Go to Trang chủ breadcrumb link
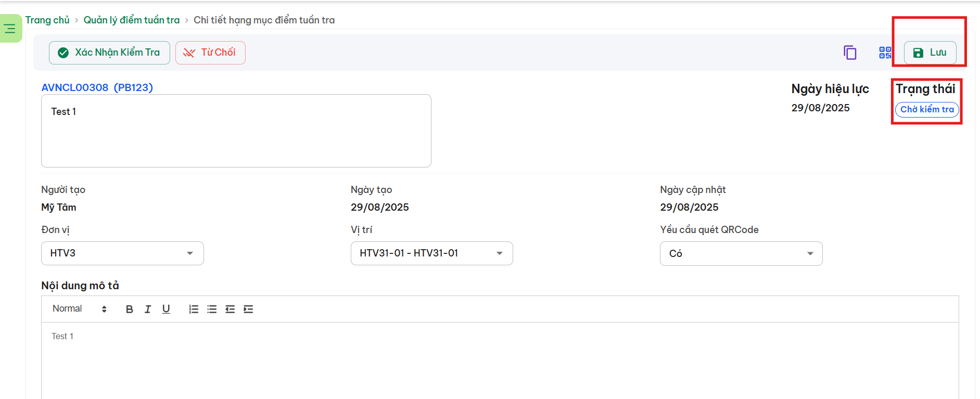The image size is (980, 399). [47, 20]
